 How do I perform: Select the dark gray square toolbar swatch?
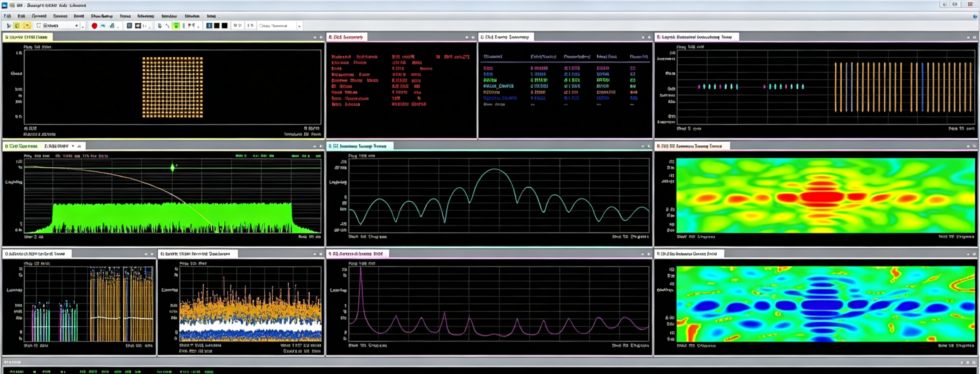pyautogui.click(x=217, y=26)
